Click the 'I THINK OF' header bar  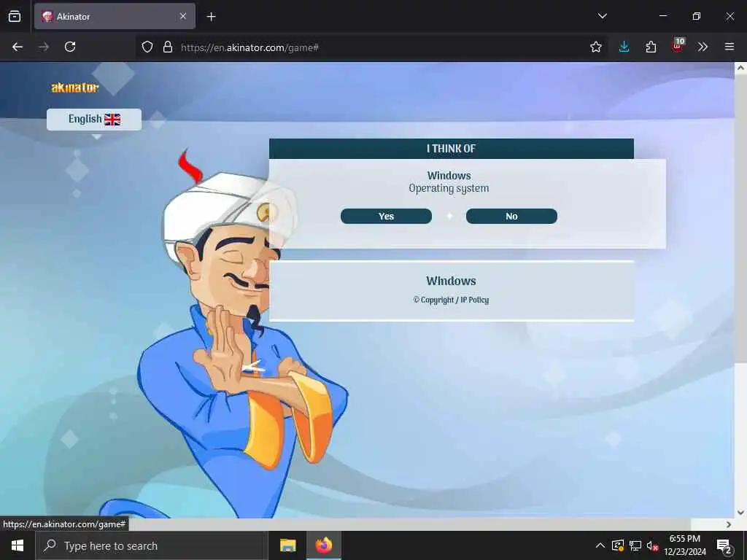pos(451,149)
